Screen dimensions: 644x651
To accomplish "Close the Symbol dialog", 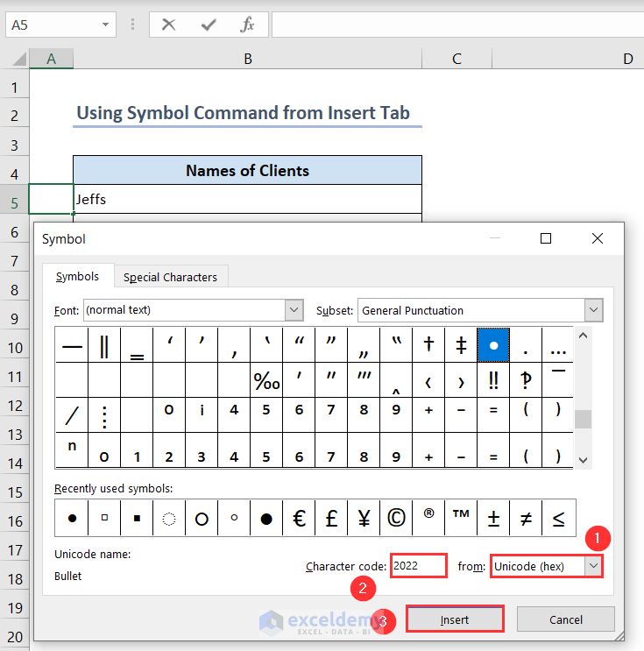I will click(598, 238).
